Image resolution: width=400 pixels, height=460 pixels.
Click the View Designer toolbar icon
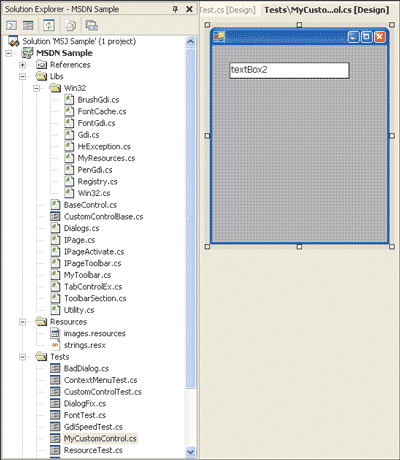click(28, 25)
